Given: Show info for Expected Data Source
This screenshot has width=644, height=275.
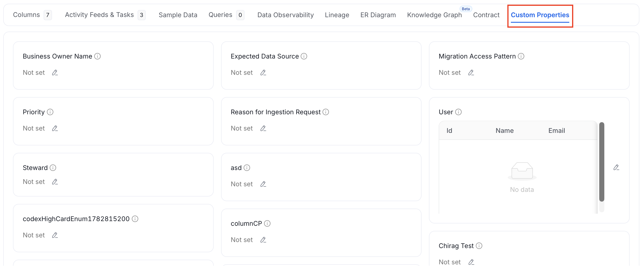Looking at the screenshot, I should coord(304,56).
